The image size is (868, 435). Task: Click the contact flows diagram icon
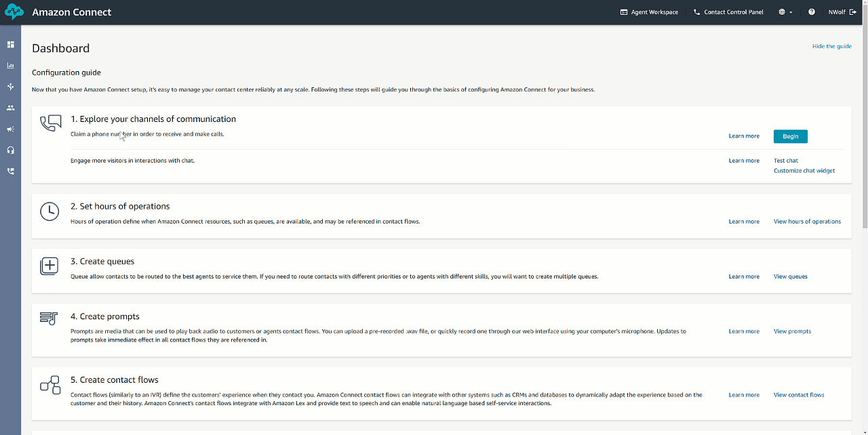point(50,384)
